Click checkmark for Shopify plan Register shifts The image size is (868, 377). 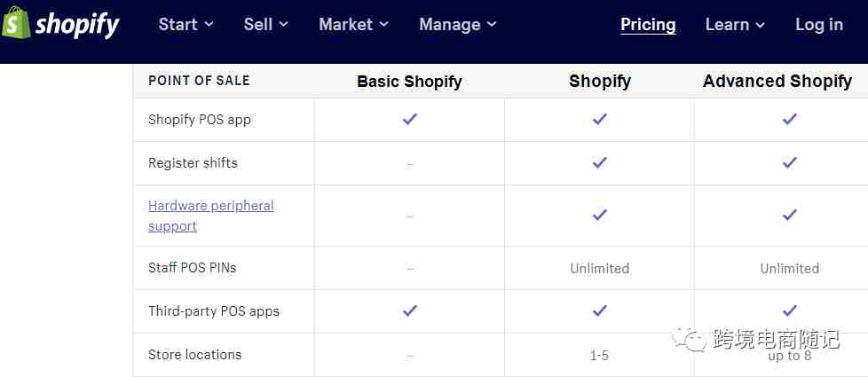(599, 162)
